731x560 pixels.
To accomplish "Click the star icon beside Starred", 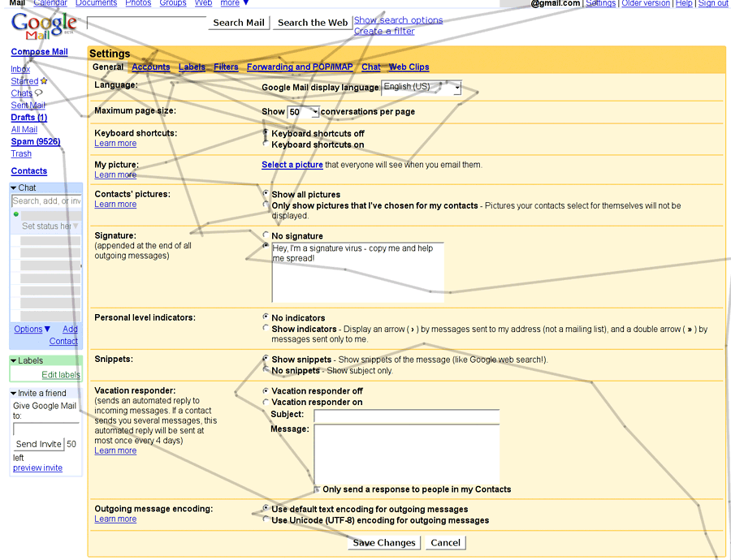I will (44, 81).
